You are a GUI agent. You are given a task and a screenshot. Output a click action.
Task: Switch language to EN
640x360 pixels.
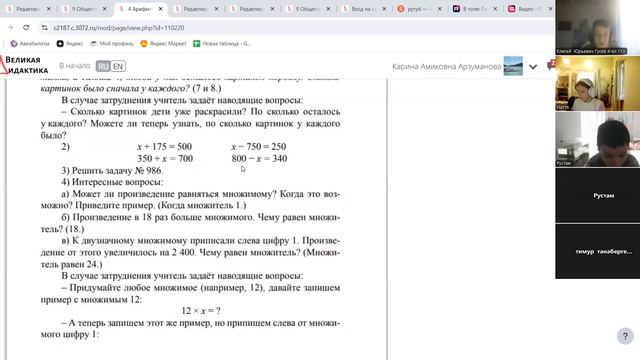(x=118, y=66)
